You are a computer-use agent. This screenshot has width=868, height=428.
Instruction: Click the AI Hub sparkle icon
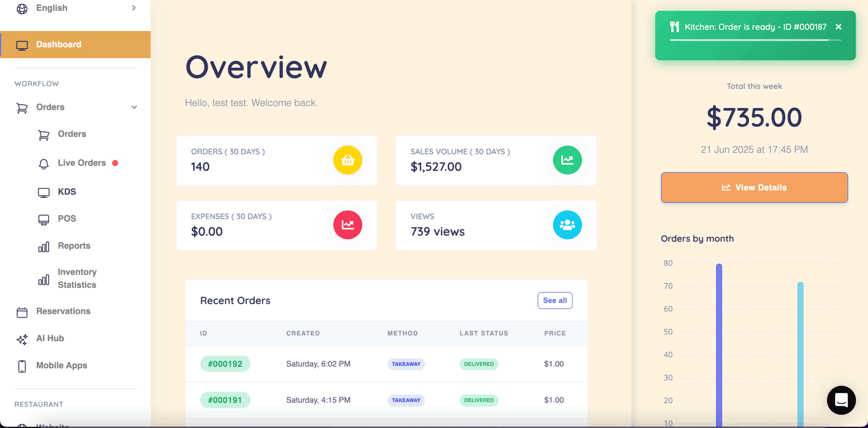(x=22, y=339)
